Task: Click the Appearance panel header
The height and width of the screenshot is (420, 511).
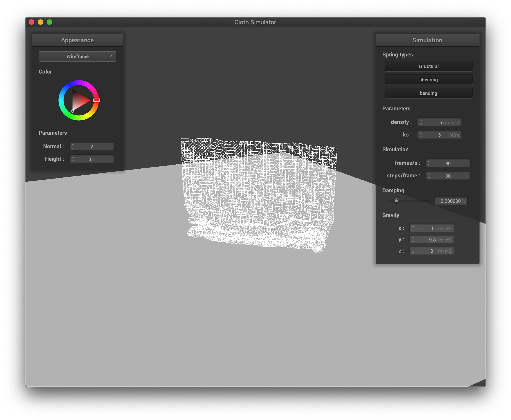Action: (x=77, y=40)
